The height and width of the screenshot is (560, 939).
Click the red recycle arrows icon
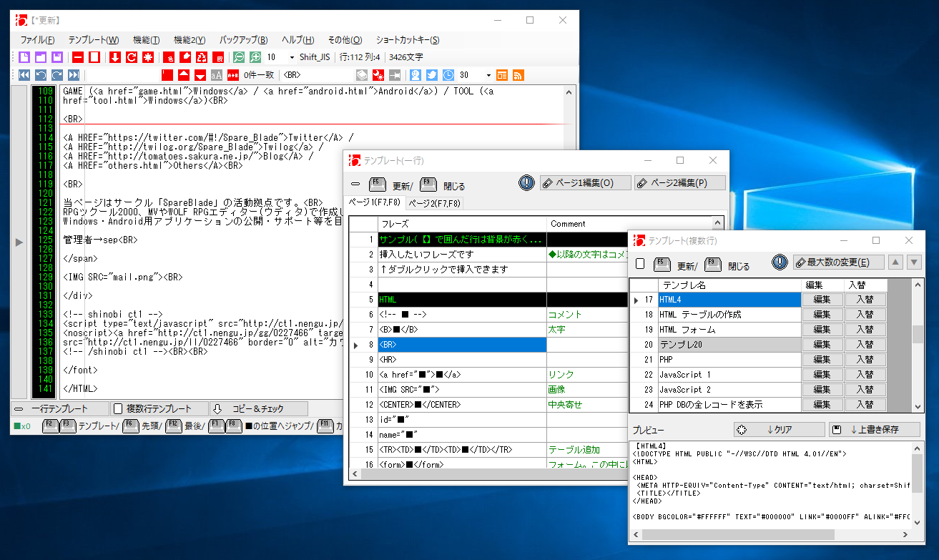point(202,57)
